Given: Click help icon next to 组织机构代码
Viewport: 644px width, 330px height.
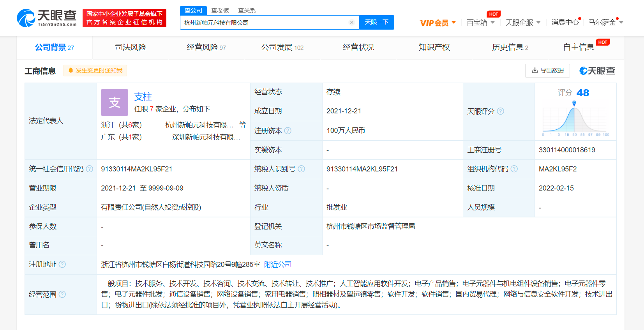Looking at the screenshot, I should 514,169.
